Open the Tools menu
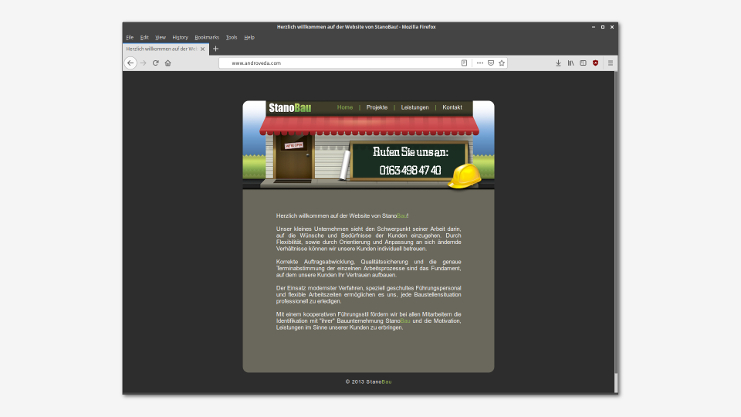 tap(232, 37)
